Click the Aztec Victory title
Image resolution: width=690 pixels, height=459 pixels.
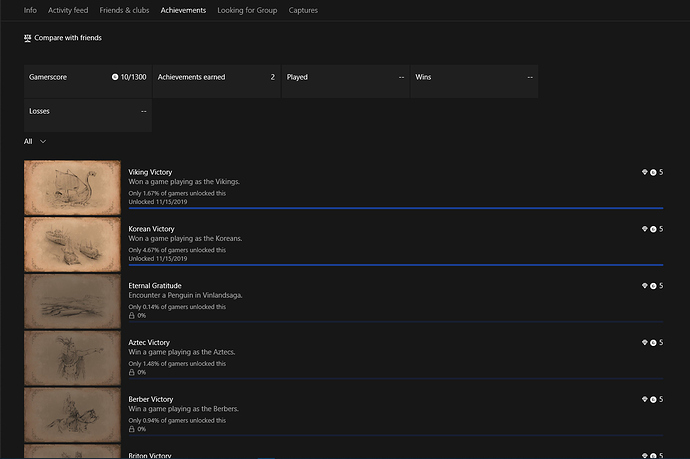coord(149,342)
